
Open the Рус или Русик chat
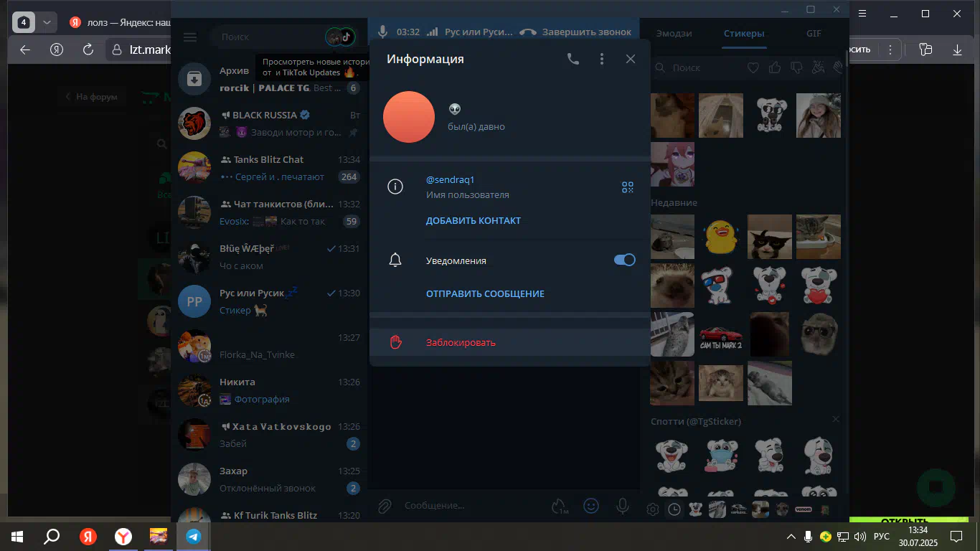269,301
